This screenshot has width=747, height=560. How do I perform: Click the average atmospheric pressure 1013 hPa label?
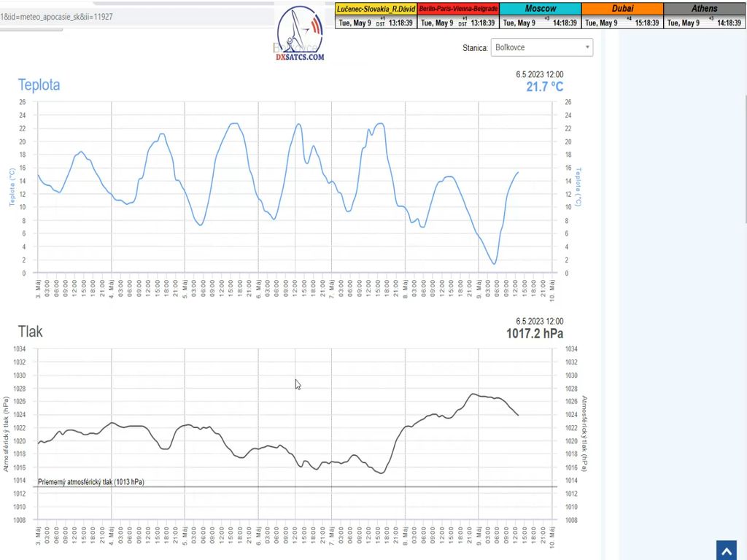(x=90, y=482)
